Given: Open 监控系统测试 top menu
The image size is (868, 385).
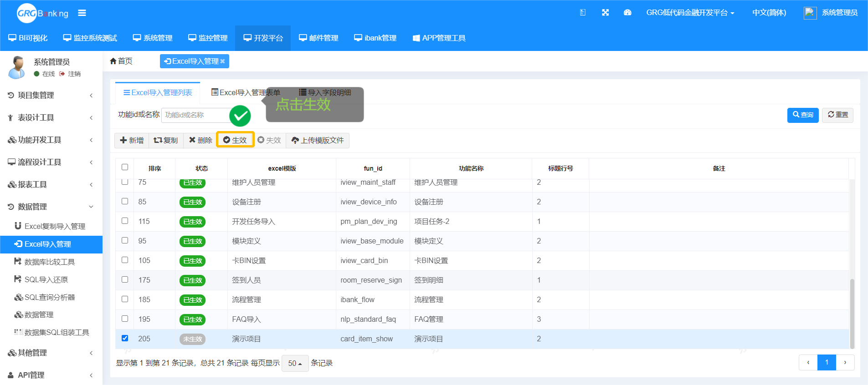Looking at the screenshot, I should [90, 38].
